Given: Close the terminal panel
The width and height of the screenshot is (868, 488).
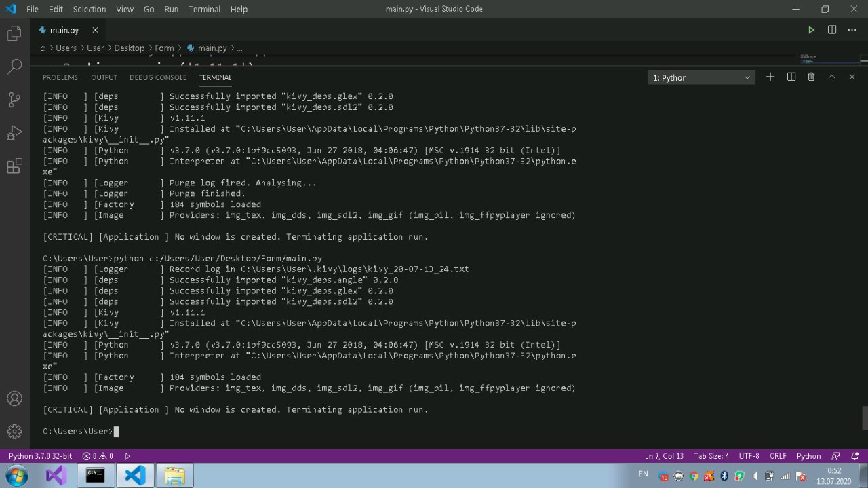Looking at the screenshot, I should click(x=852, y=77).
